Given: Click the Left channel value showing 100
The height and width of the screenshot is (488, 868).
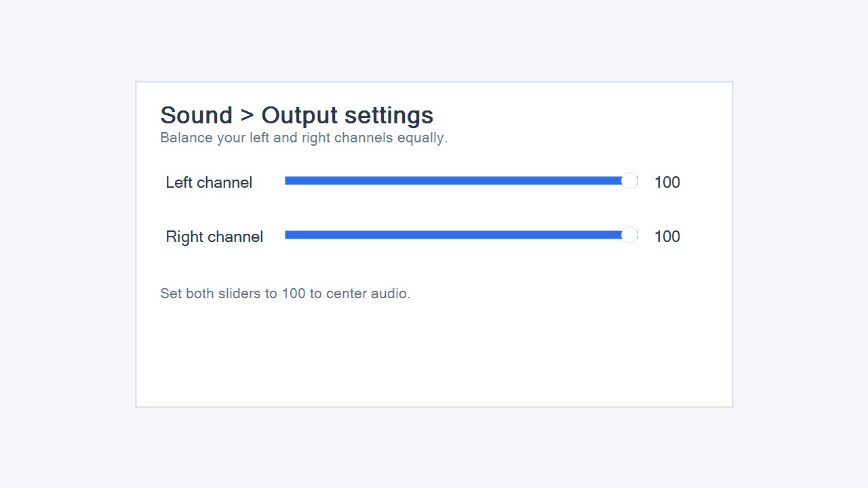Looking at the screenshot, I should (667, 182).
